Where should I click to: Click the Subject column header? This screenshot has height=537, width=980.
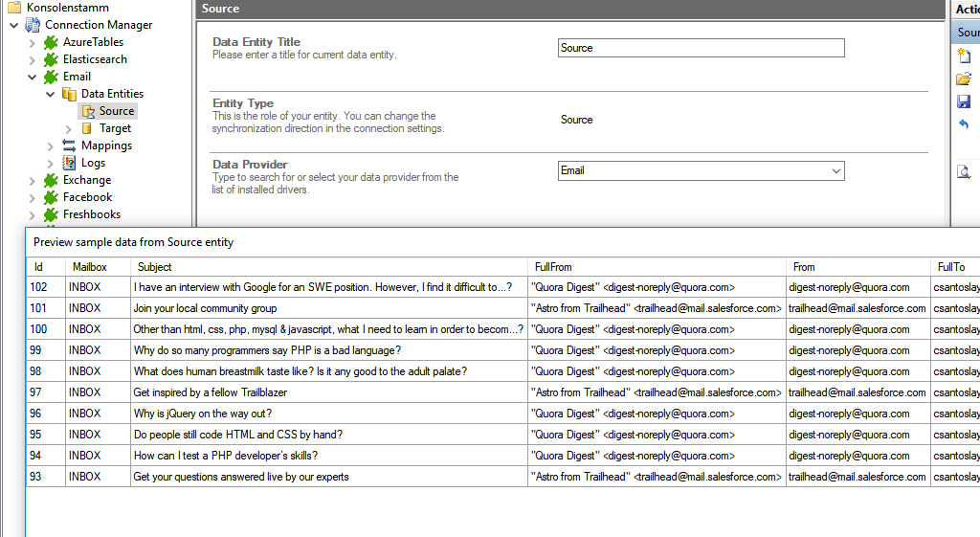[155, 267]
